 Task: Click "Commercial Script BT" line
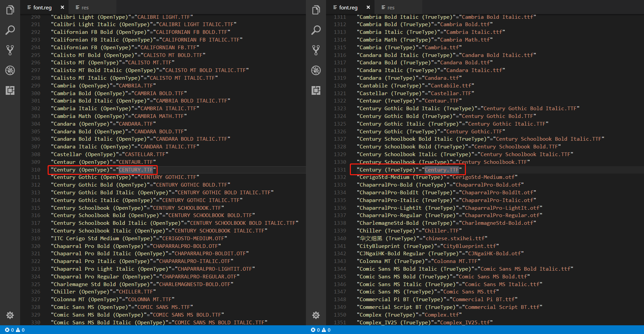(x=449, y=307)
